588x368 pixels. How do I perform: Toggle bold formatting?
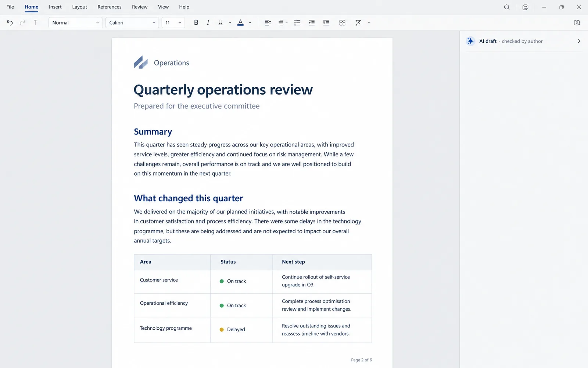pyautogui.click(x=196, y=23)
